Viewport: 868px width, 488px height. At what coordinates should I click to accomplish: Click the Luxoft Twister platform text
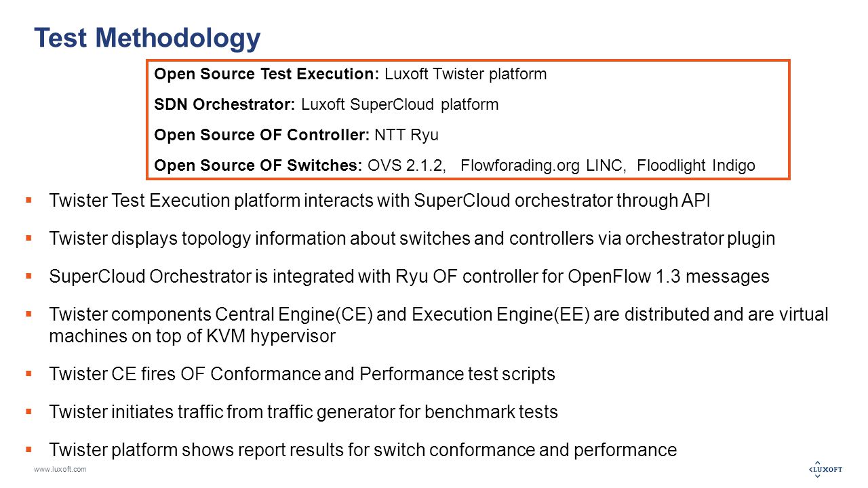pyautogui.click(x=465, y=74)
